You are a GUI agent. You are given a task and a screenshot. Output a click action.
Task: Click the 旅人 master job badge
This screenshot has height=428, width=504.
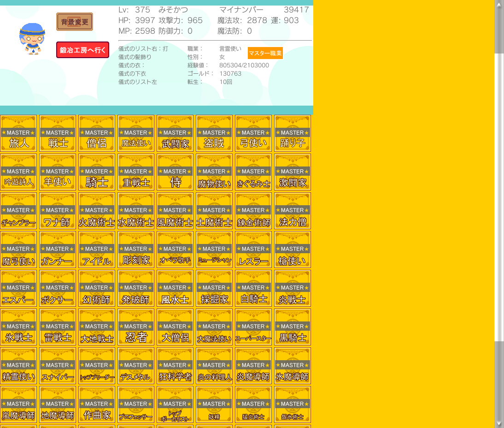point(18,133)
